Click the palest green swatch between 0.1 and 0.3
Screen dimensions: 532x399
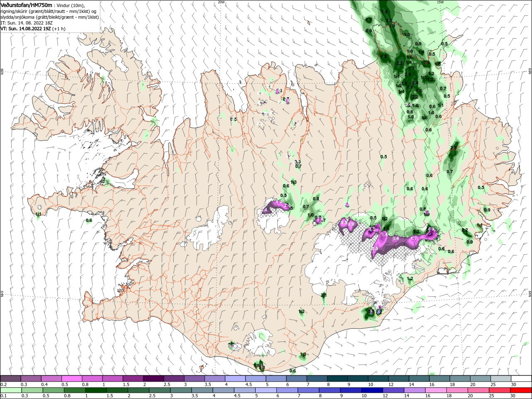click(x=10, y=390)
